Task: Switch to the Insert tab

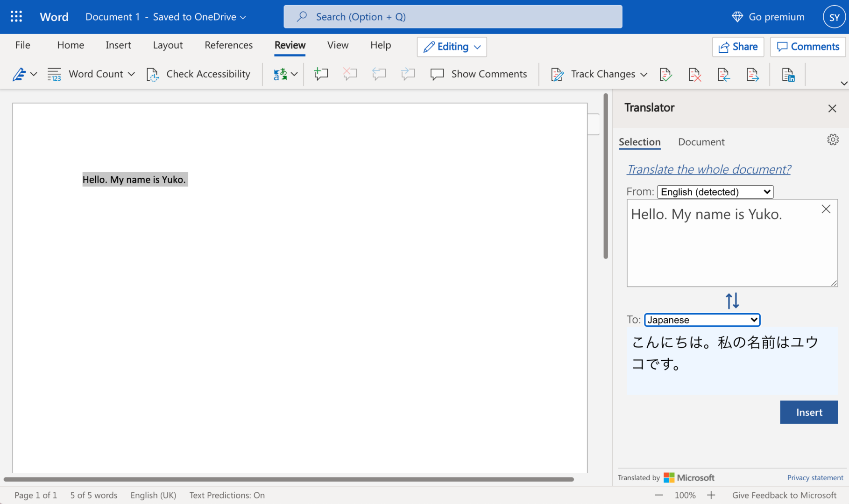Action: 118,45
